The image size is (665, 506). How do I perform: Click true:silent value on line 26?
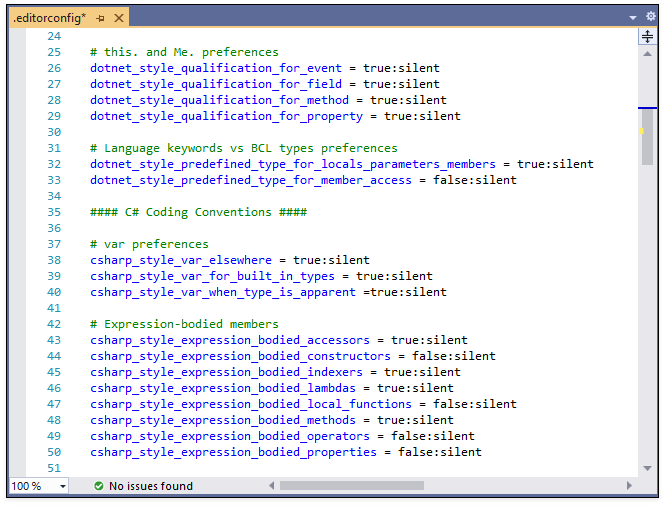pos(401,68)
